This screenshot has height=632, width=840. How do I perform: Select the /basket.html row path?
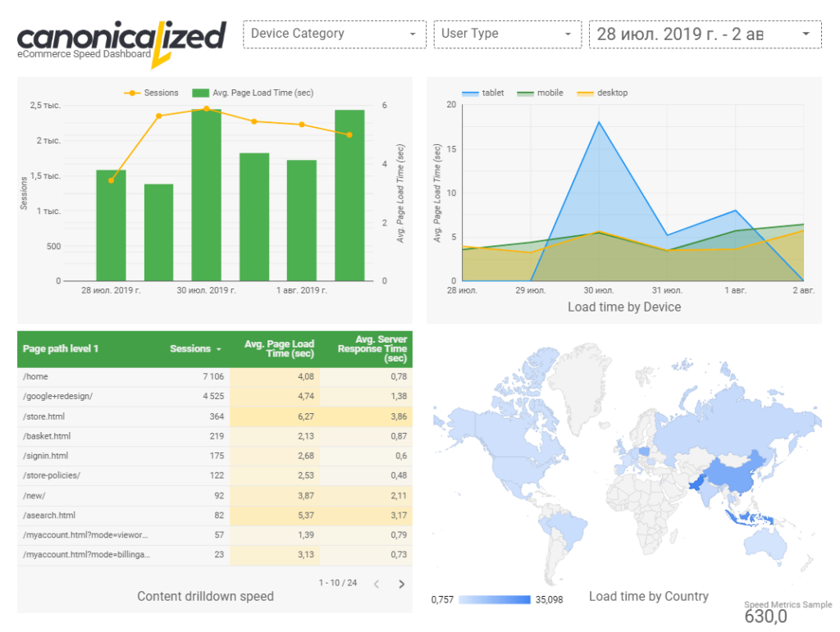(47, 436)
